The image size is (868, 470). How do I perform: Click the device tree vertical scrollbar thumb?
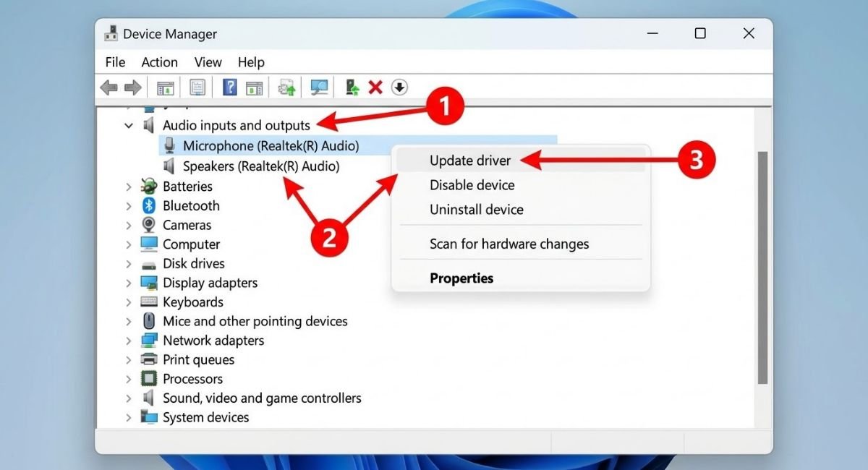[x=762, y=268]
